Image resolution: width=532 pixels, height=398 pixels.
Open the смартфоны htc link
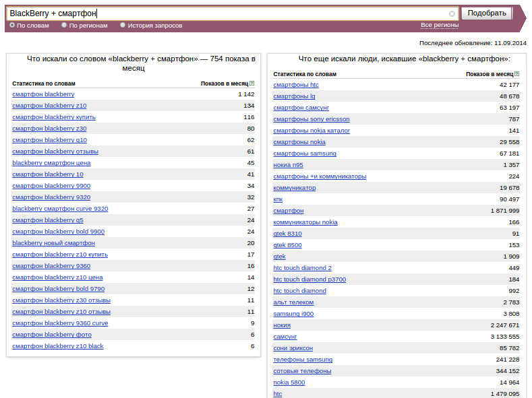point(296,85)
